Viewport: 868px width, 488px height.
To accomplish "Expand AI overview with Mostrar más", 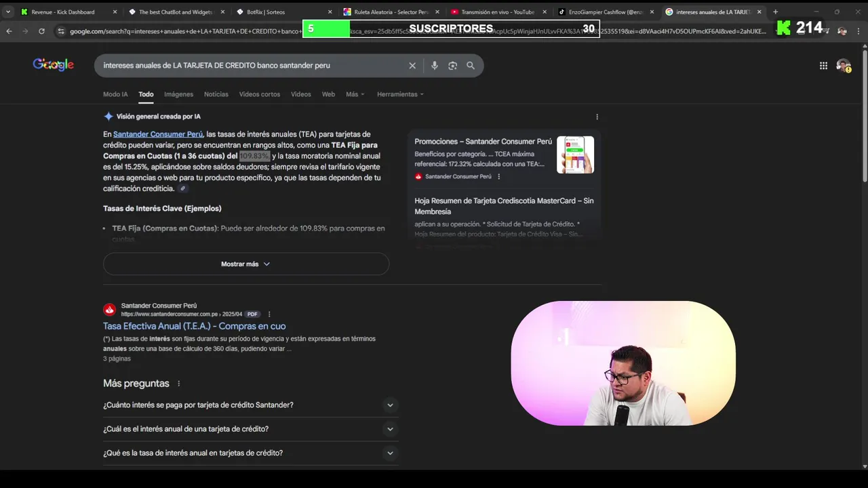I will (246, 264).
